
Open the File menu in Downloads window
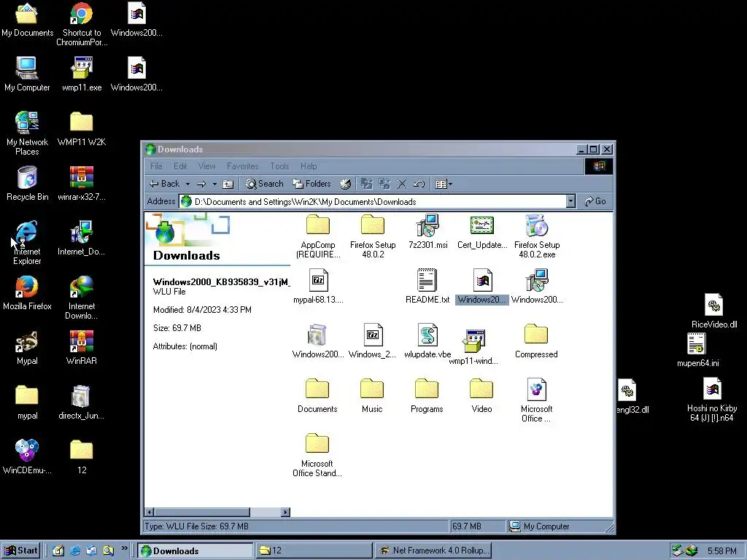(x=156, y=166)
